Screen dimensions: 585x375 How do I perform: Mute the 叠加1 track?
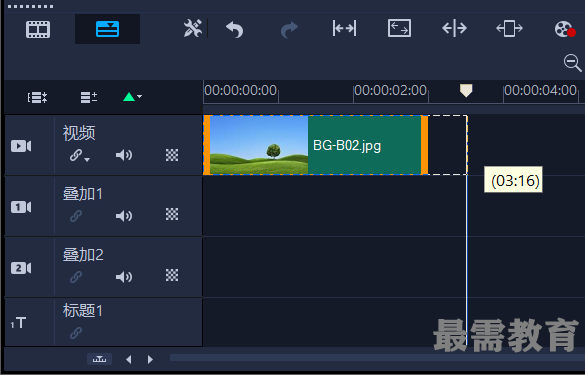[x=124, y=216]
